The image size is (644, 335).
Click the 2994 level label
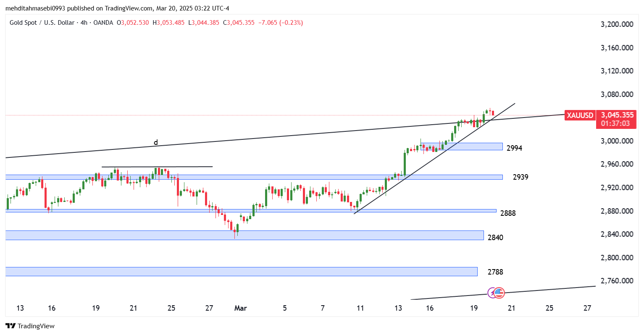click(x=514, y=148)
